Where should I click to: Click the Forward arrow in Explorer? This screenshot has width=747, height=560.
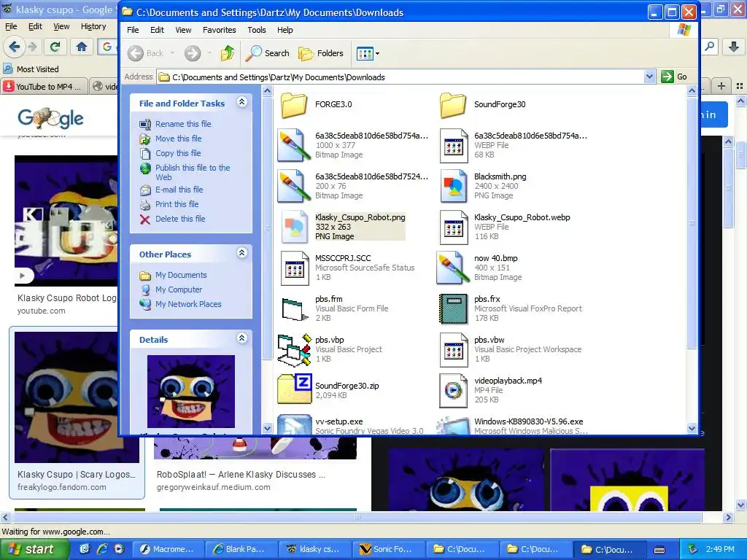tap(193, 53)
